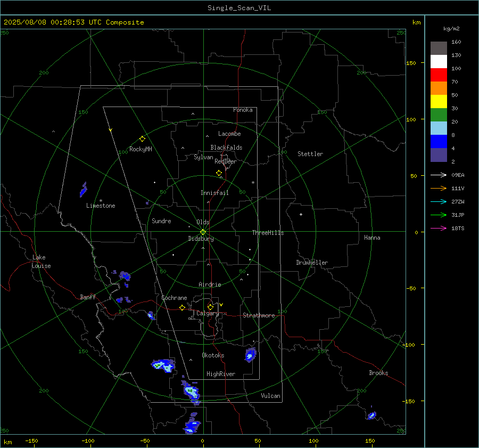Click the Strathmore map label
This screenshot has width=479, height=448.
click(259, 315)
